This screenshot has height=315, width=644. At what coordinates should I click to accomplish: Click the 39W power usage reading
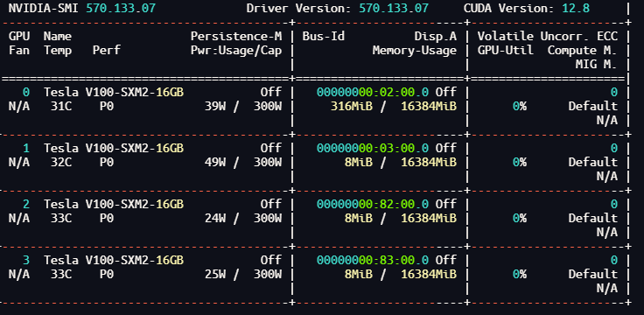point(215,107)
